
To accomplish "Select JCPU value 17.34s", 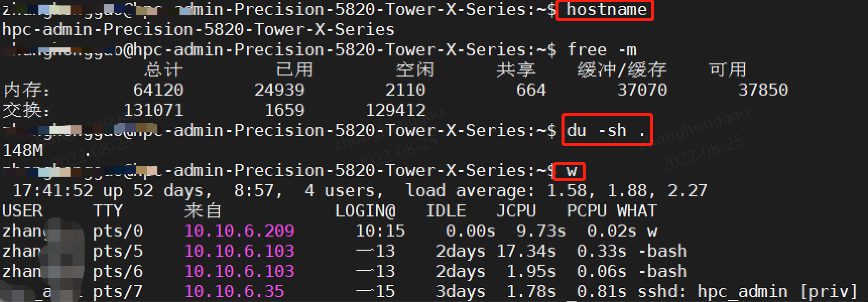I will click(526, 251).
